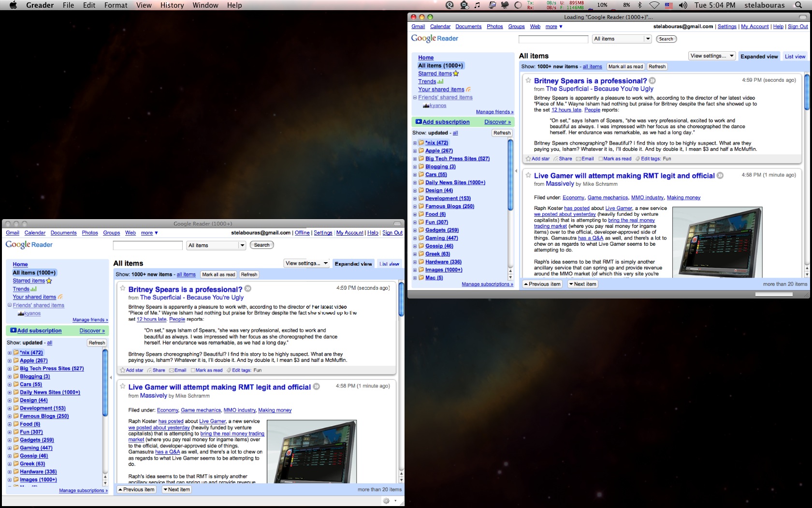
Task: Open All items search dropdown, right window
Action: (622, 39)
